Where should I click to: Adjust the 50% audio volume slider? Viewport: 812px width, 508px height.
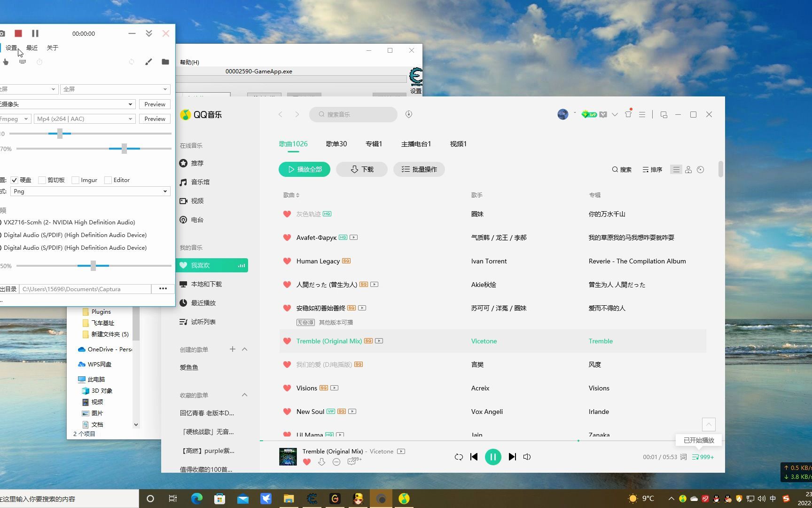93,266
